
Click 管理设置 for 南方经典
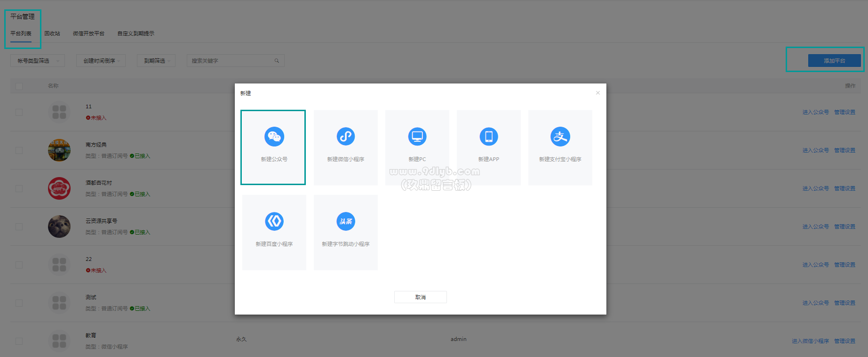tap(845, 150)
